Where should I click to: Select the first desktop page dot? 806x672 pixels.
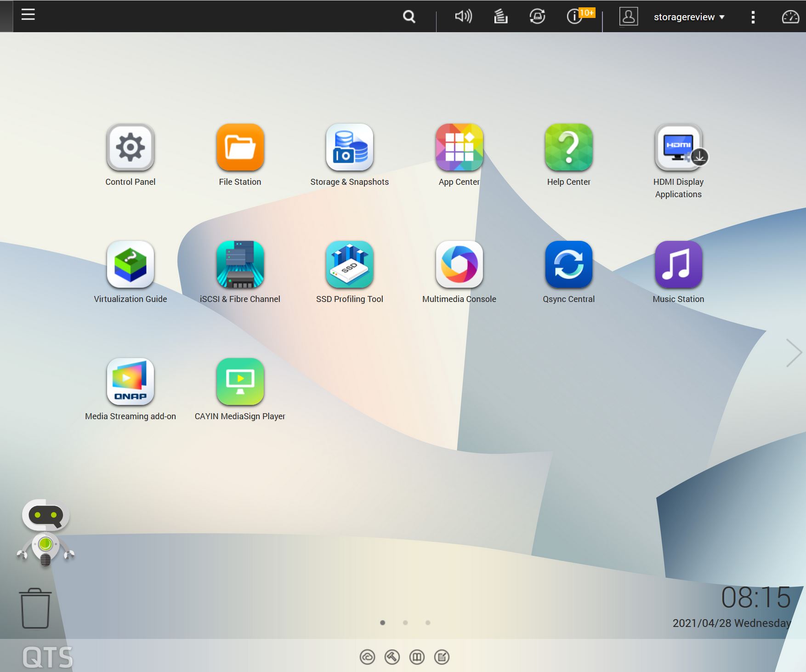tap(383, 623)
